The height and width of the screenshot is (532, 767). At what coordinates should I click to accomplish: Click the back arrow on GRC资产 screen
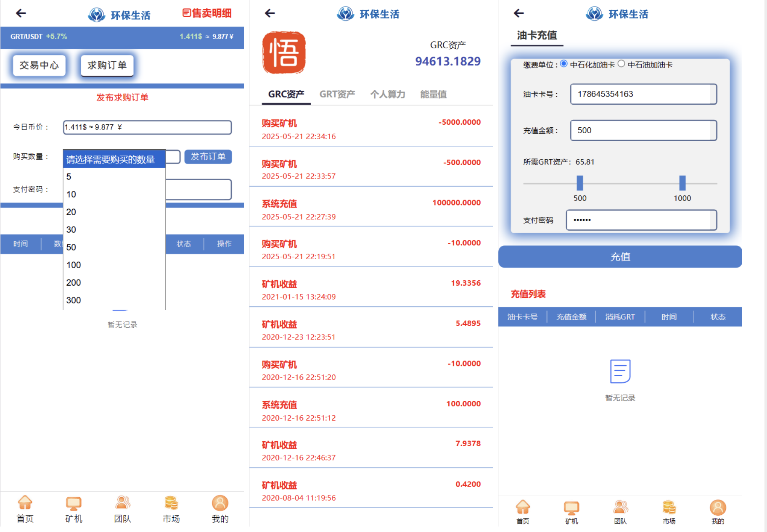270,13
